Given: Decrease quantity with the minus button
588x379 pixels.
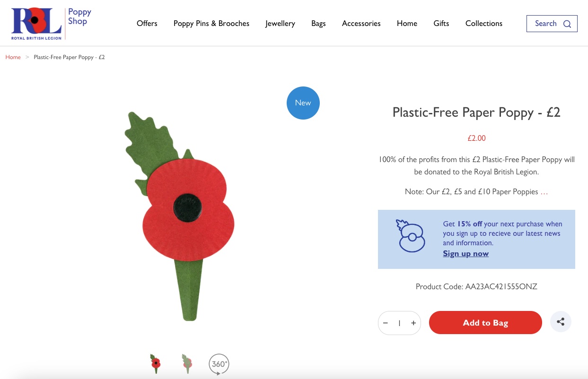Looking at the screenshot, I should click(x=386, y=323).
